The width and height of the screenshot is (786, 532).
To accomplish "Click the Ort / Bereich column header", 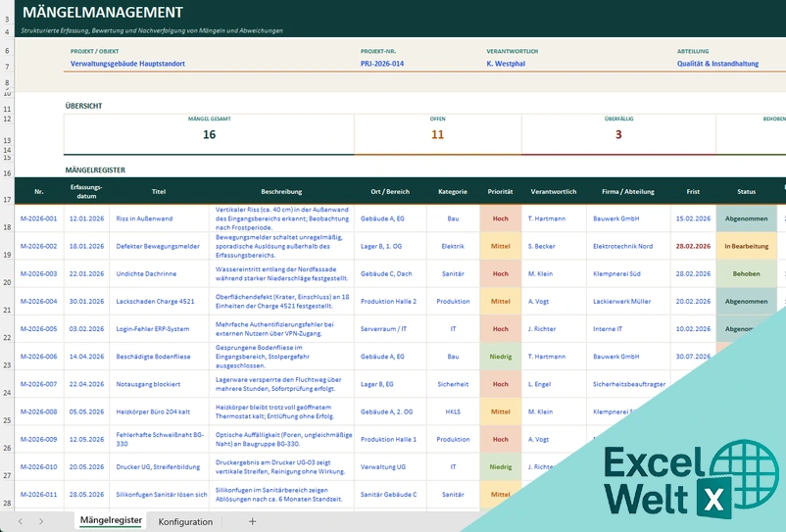I will click(390, 191).
